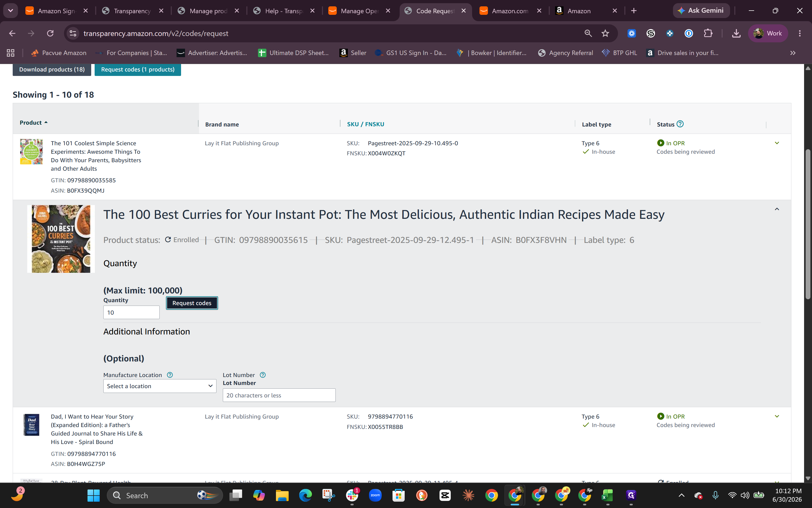Click the dark Request codes button
This screenshot has height=508, width=812.
pos(192,303)
